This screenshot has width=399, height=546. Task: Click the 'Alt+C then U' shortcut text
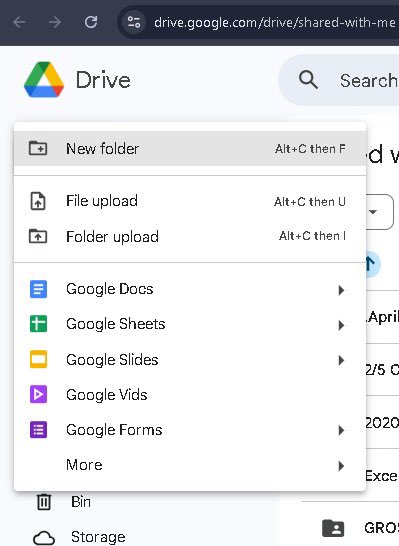tap(310, 202)
